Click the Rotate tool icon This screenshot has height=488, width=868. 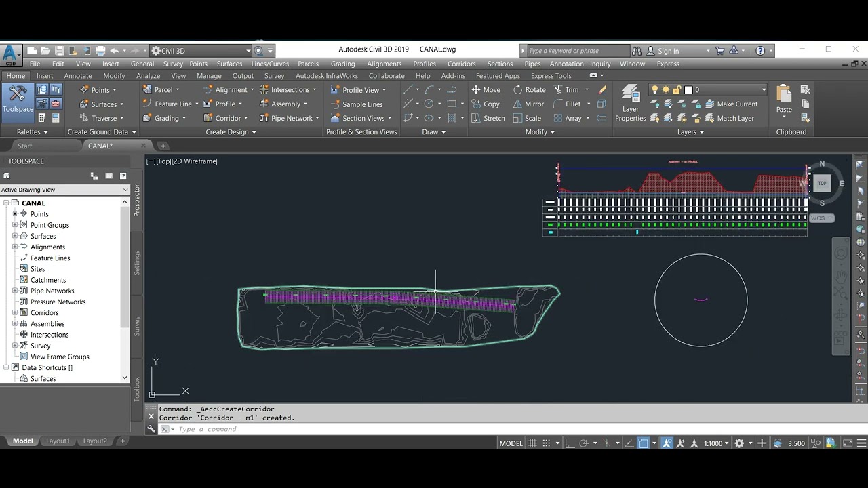(x=518, y=89)
